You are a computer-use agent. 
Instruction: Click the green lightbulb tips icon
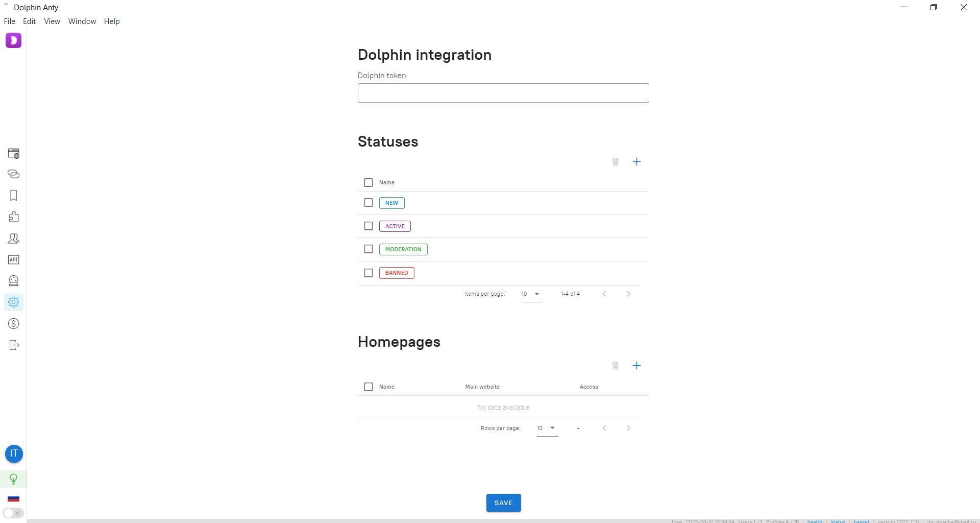[14, 479]
